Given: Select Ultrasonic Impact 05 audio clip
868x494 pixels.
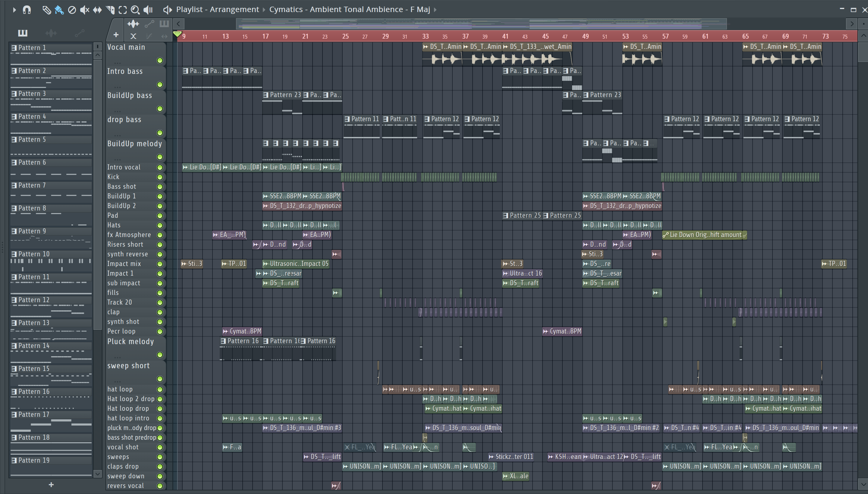Looking at the screenshot, I should pos(296,264).
